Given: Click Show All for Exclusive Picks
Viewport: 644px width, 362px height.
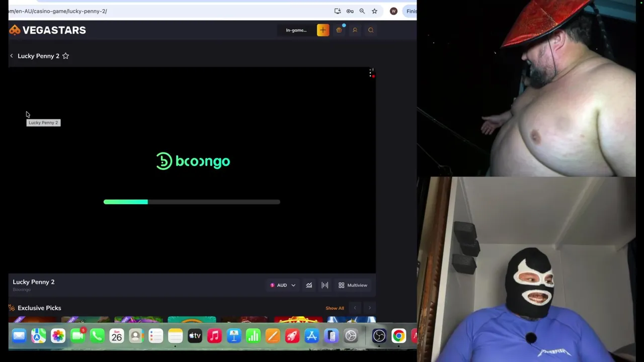Looking at the screenshot, I should [335, 308].
